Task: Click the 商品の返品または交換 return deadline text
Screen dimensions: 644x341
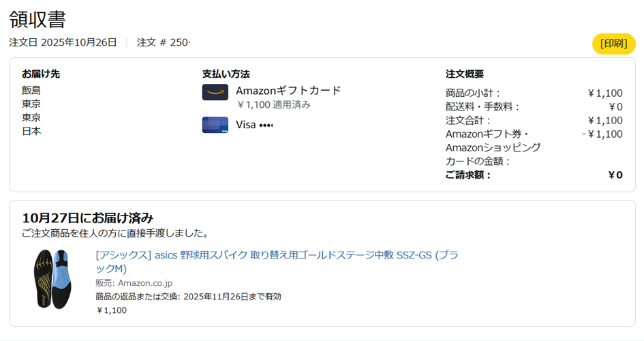Action: pos(188,297)
